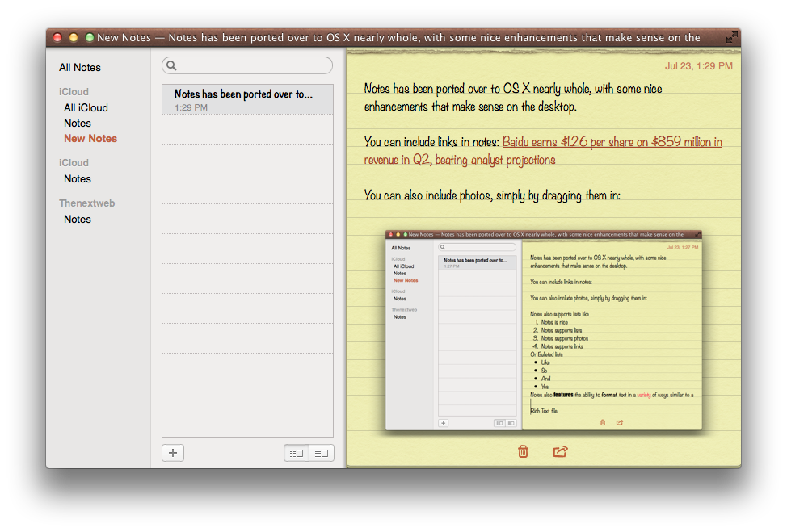Open Notes folder under second iCloud

tap(78, 179)
